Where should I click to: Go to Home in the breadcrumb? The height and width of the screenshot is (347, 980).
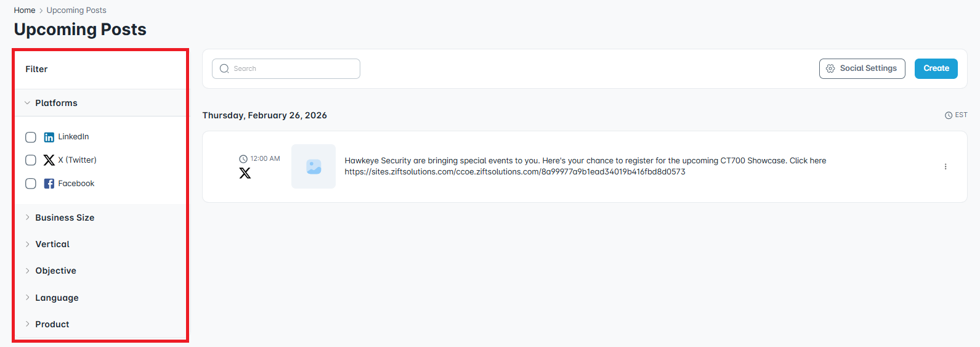tap(25, 10)
